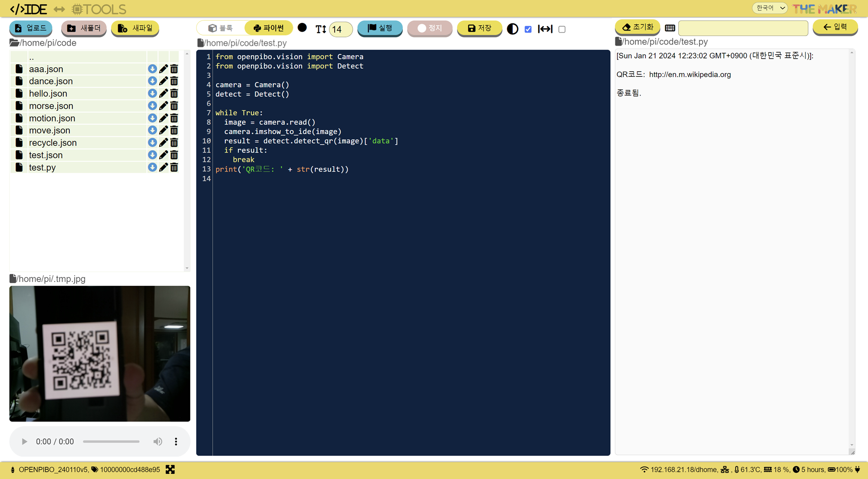The height and width of the screenshot is (479, 868).
Task: Click the virtual keyboard icon
Action: pos(670,28)
